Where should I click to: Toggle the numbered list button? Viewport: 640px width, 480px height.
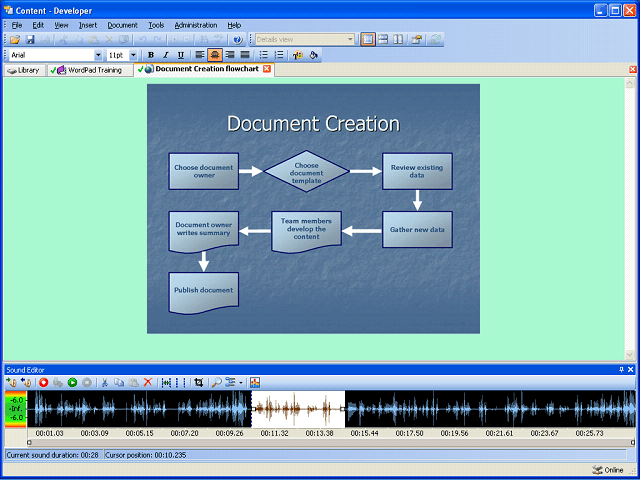coord(279,55)
